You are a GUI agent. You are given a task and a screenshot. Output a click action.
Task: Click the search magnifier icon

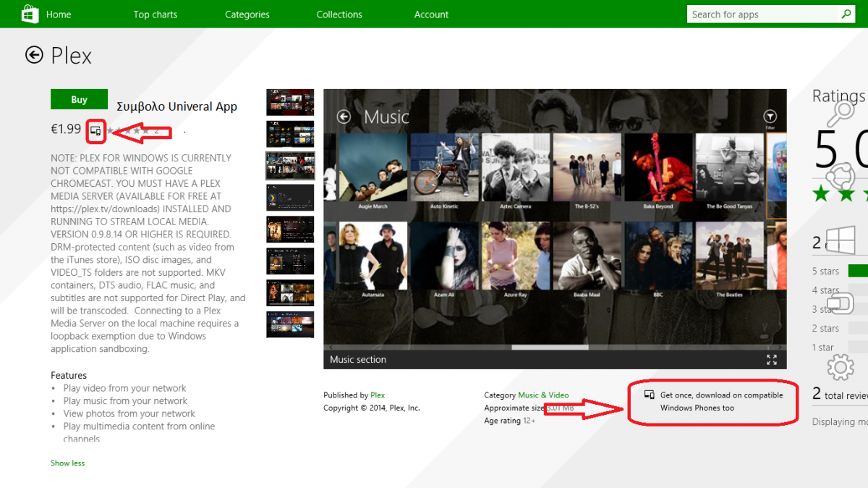846,14
